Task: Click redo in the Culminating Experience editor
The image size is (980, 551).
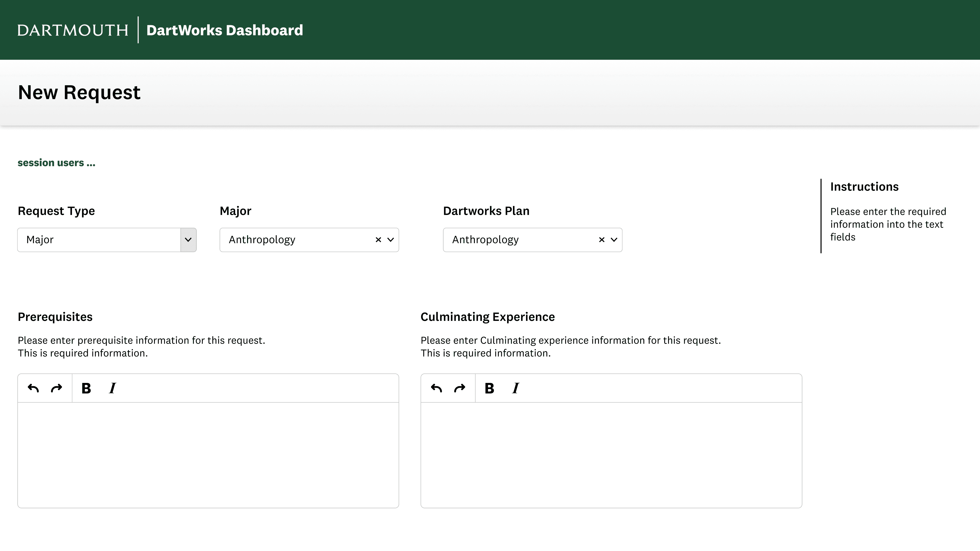Action: (460, 388)
